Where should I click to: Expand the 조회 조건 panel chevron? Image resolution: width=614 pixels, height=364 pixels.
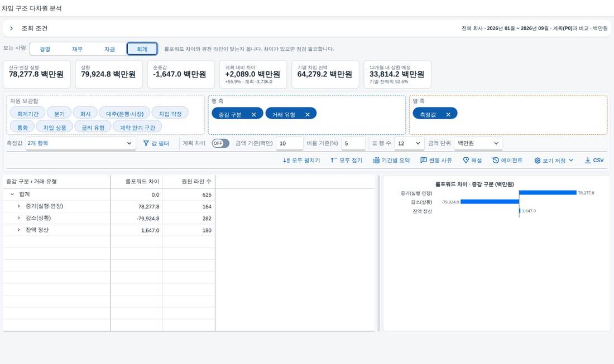click(11, 28)
